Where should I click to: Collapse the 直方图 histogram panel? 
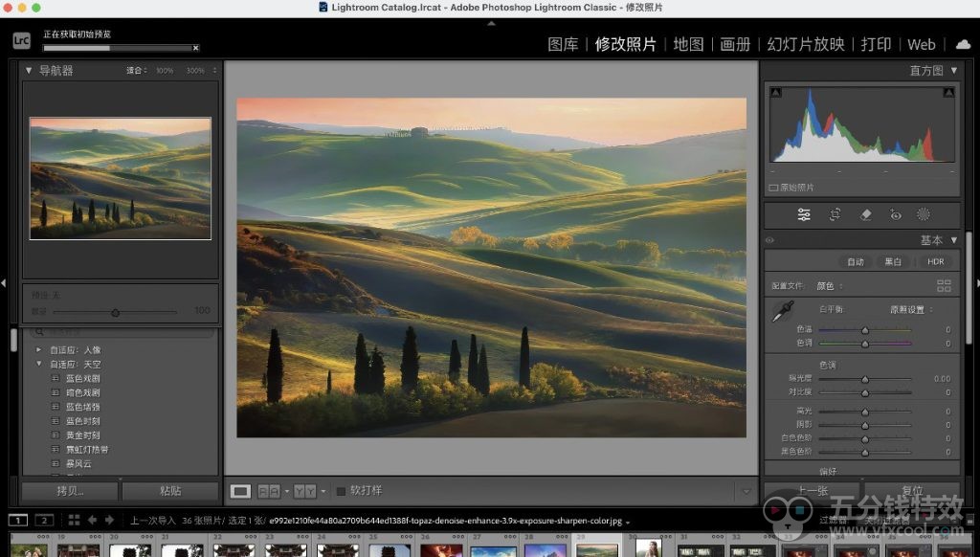(953, 70)
